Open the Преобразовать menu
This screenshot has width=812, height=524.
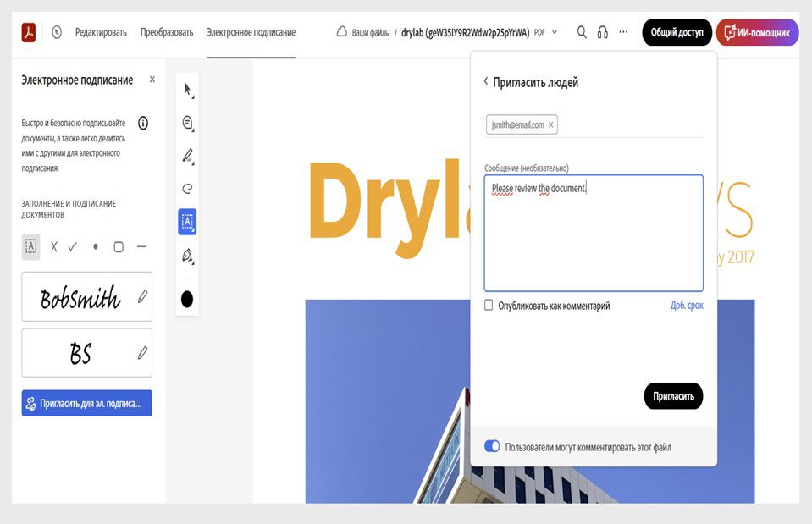point(167,32)
